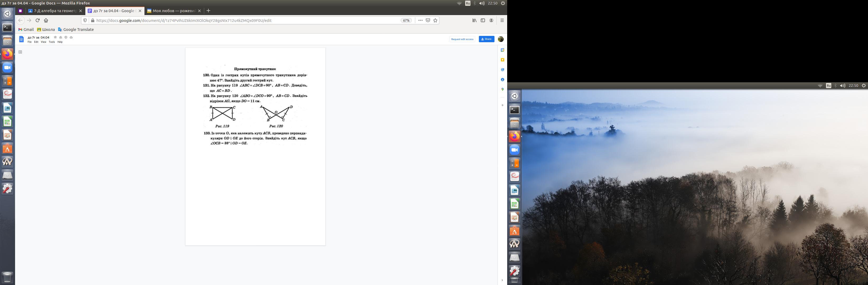Open Google Keep side panel icon
Screen dimensions: 868x285
[x=502, y=60]
